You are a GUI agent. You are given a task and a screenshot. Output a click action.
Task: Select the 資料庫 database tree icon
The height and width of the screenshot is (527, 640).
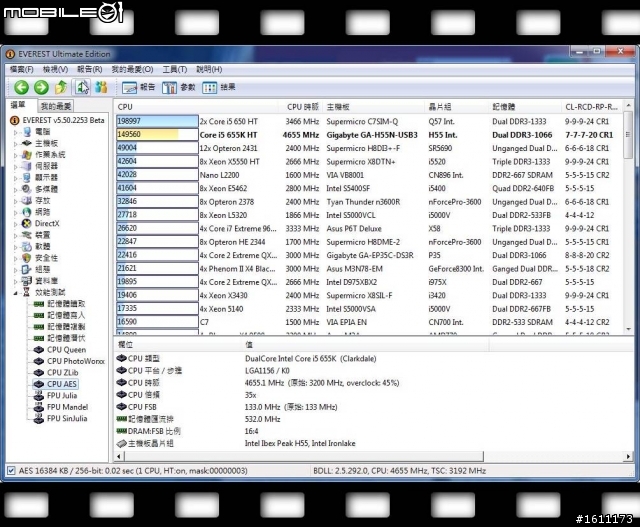pyautogui.click(x=27, y=280)
